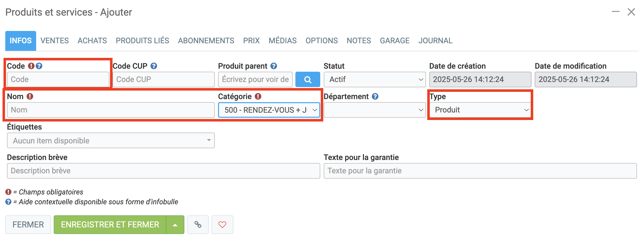The width and height of the screenshot is (644, 239).
Task: Click the help icon next to Département
Action: [x=375, y=96]
